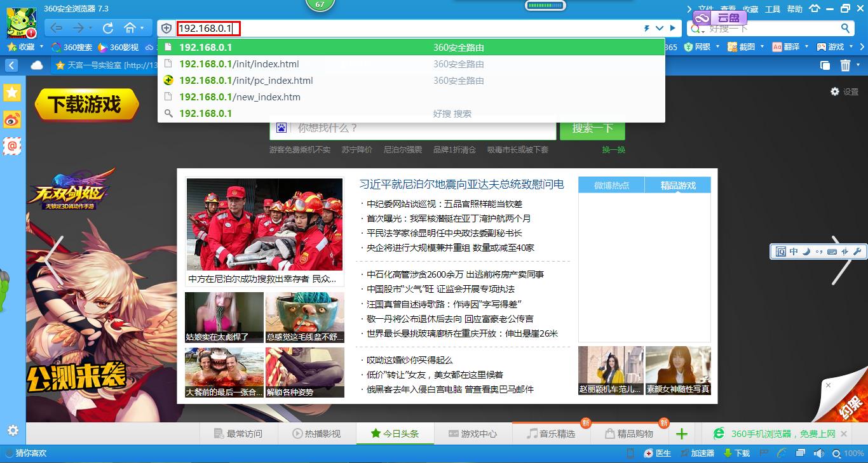Viewport: 868px width, 463px height.
Task: Switch to the 游戏中心 bottom tab
Action: point(473,434)
